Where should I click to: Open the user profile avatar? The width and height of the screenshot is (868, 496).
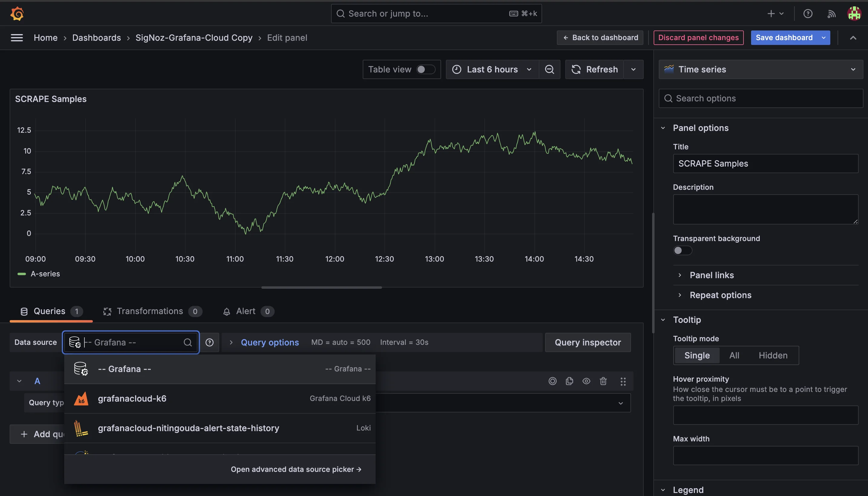coord(854,14)
